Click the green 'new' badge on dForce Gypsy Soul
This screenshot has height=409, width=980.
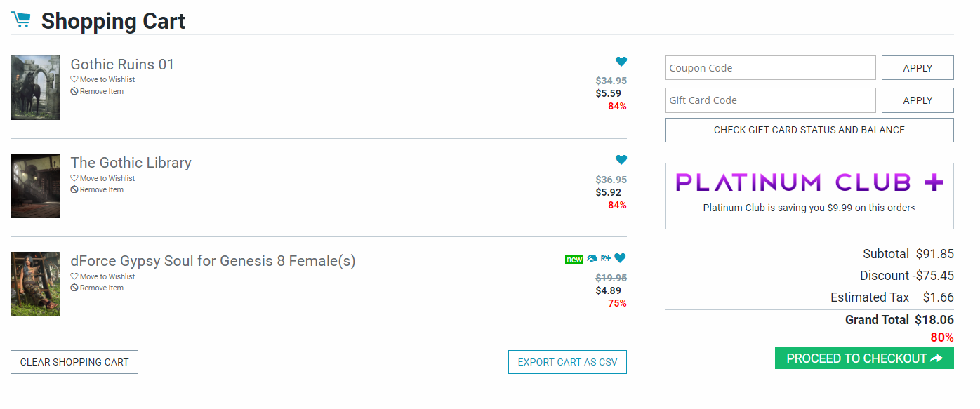coord(574,260)
